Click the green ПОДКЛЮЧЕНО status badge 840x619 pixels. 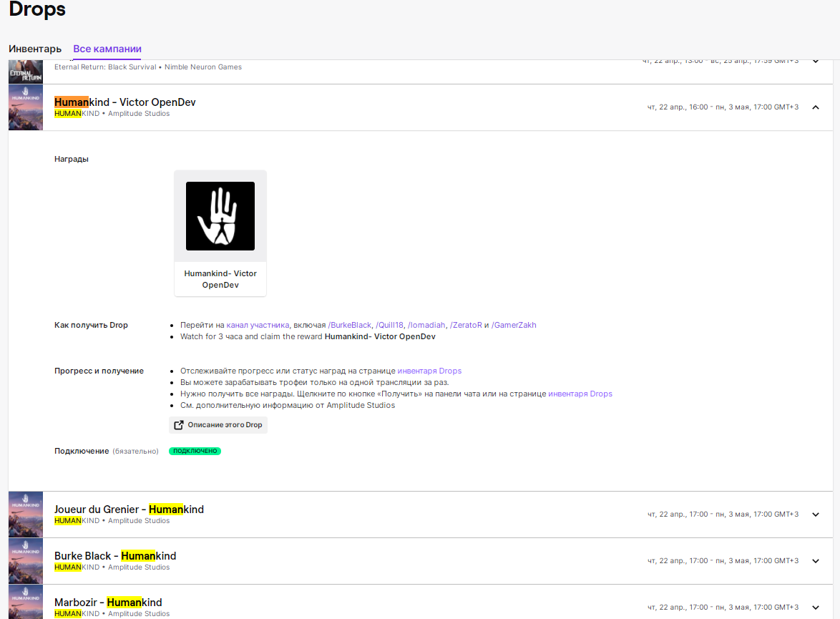195,452
